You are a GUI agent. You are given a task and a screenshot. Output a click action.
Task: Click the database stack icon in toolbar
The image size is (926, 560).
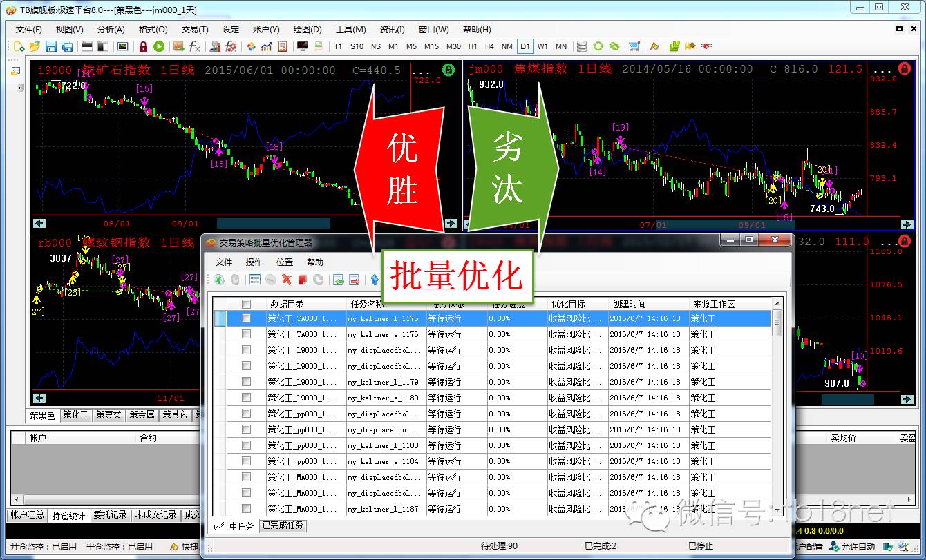[582, 46]
